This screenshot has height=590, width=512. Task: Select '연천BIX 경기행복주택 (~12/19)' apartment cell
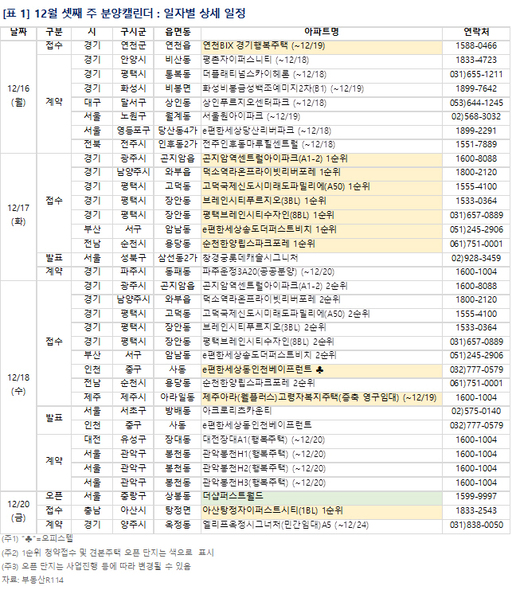tap(322, 46)
